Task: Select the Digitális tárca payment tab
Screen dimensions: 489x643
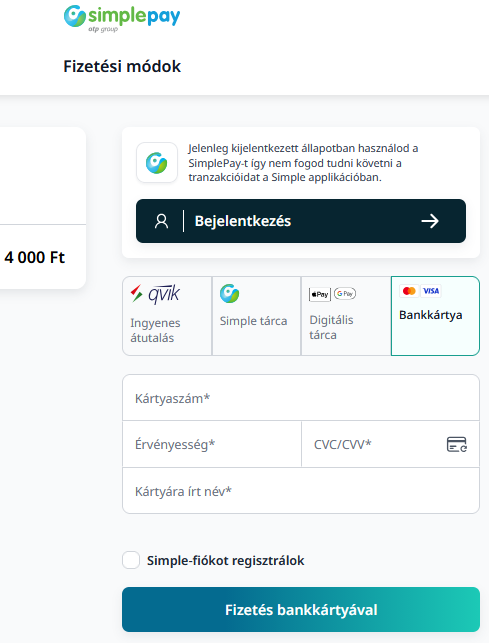Action: coord(346,316)
